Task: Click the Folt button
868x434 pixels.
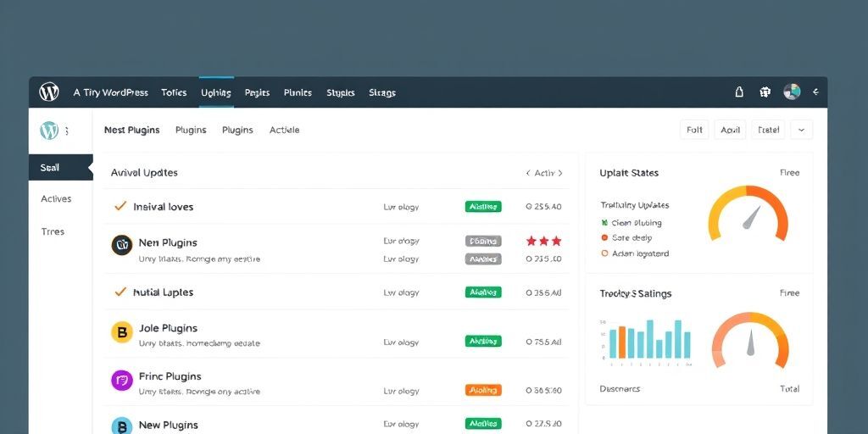Action: [x=694, y=130]
